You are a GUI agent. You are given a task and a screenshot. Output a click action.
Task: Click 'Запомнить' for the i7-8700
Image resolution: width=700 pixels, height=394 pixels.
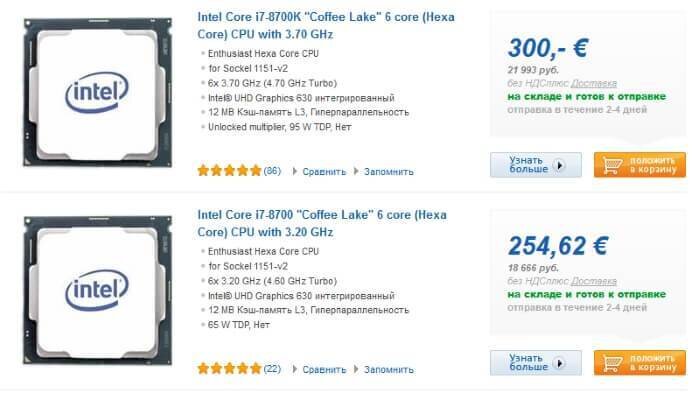pos(388,369)
